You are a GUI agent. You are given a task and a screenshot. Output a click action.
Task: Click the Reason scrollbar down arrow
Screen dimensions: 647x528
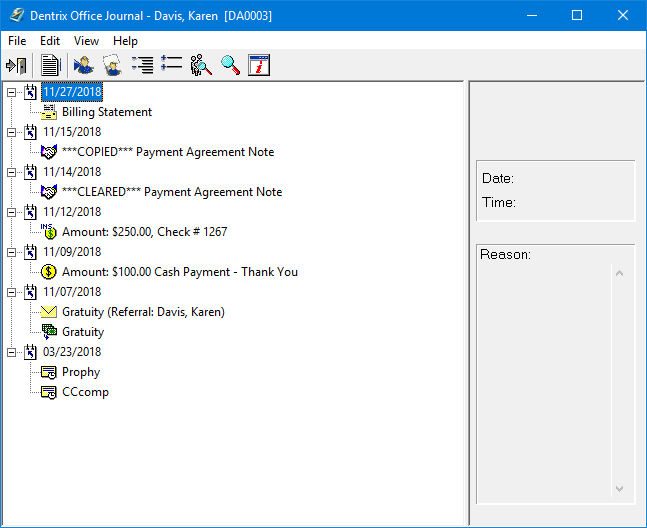point(619,488)
